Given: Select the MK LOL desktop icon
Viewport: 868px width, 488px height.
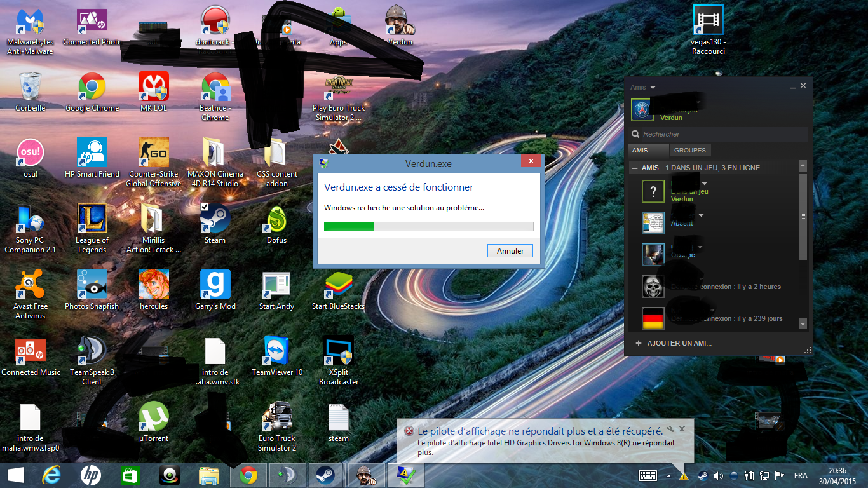Looking at the screenshot, I should point(154,92).
